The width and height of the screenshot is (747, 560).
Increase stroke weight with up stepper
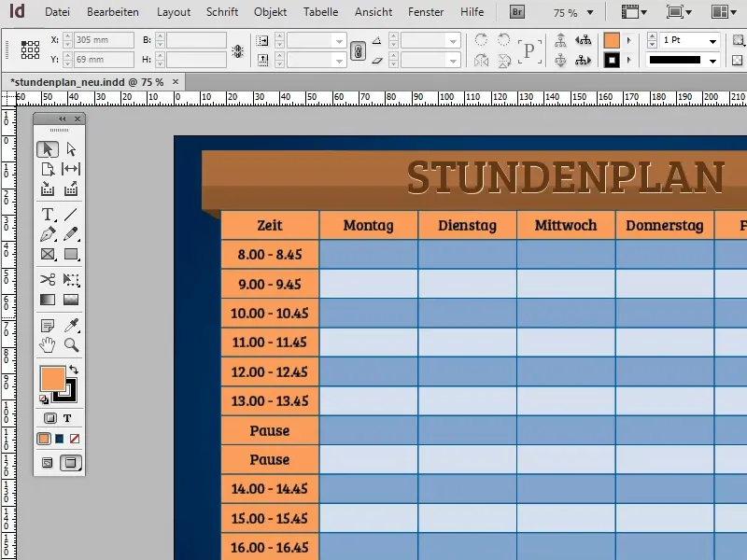click(652, 36)
